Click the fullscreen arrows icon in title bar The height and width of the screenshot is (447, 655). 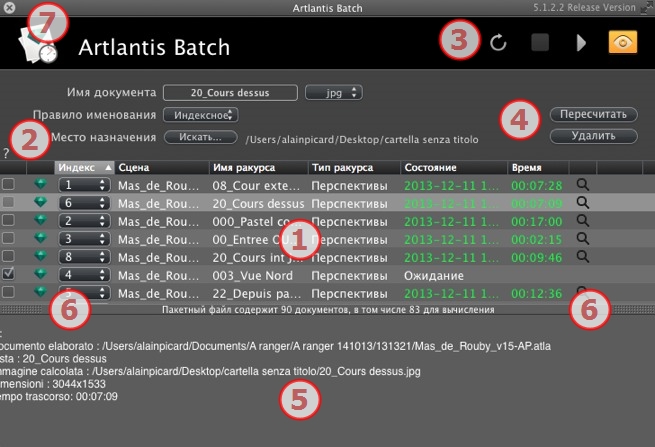(x=647, y=8)
